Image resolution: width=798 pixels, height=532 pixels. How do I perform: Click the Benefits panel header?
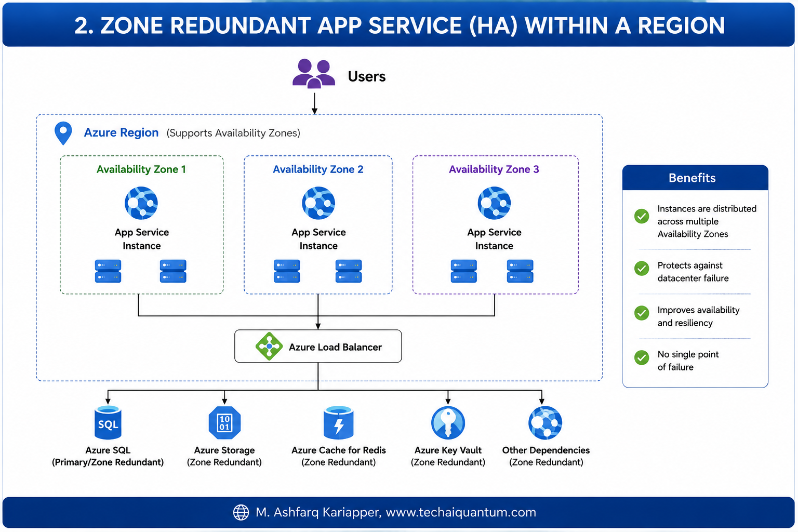click(695, 178)
